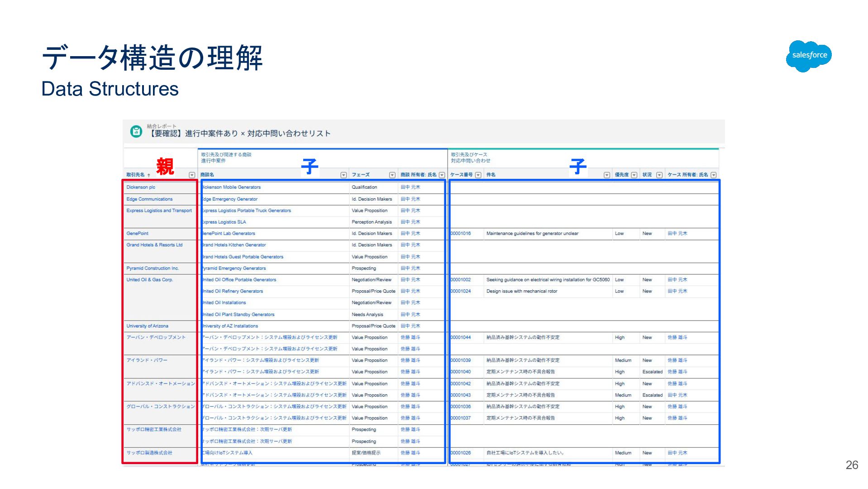Click subject 'Seeking guidance on electrical wiring installation'

click(548, 280)
